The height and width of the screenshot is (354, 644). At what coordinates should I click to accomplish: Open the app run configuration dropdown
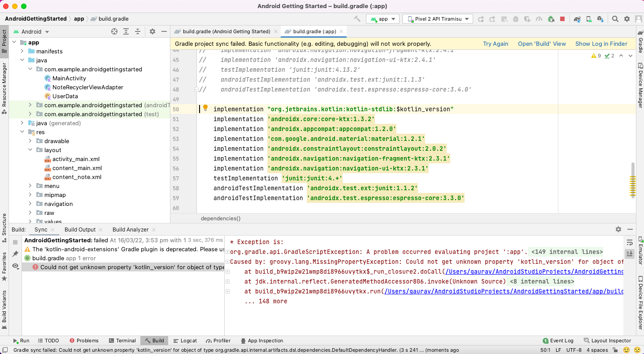click(383, 19)
